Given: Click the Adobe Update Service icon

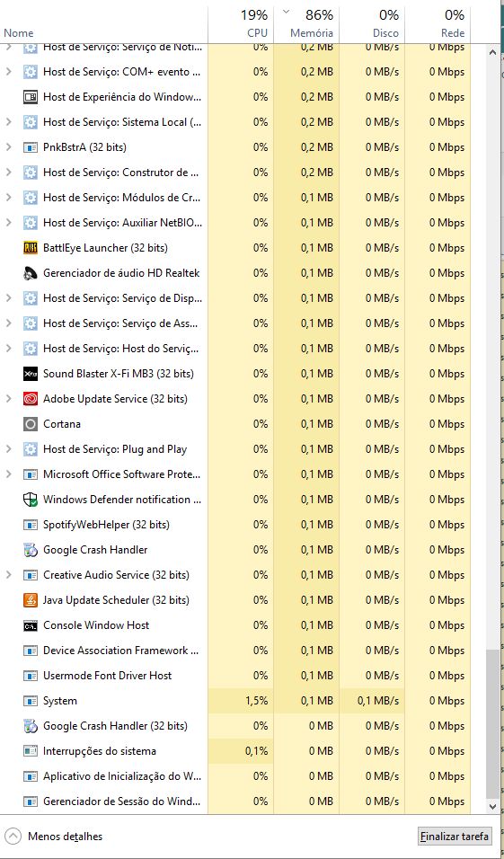Looking at the screenshot, I should 31,399.
